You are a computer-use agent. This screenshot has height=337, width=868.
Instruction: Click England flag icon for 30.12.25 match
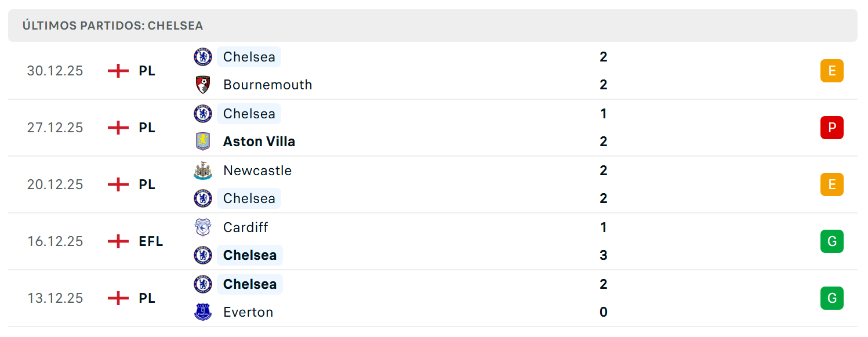click(x=118, y=71)
